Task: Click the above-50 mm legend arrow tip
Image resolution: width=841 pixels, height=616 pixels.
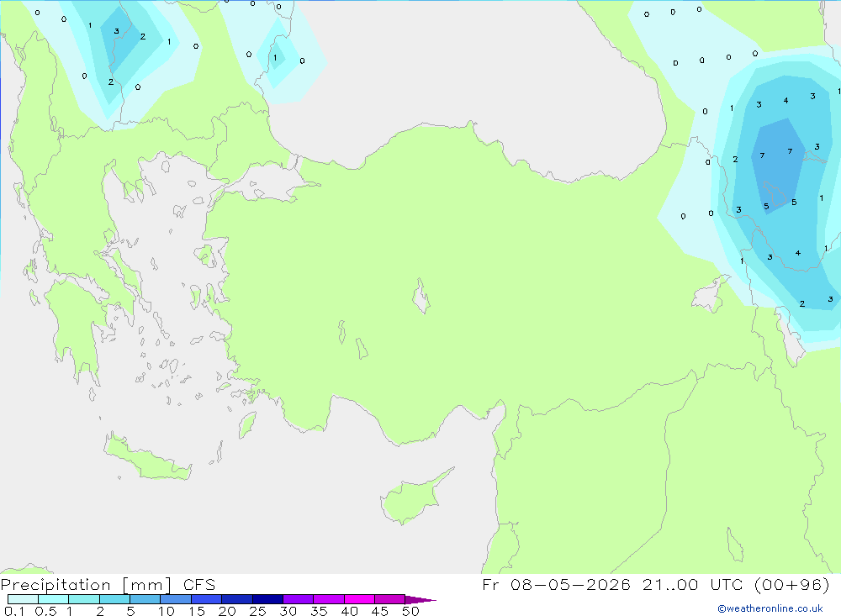Action: (420, 600)
